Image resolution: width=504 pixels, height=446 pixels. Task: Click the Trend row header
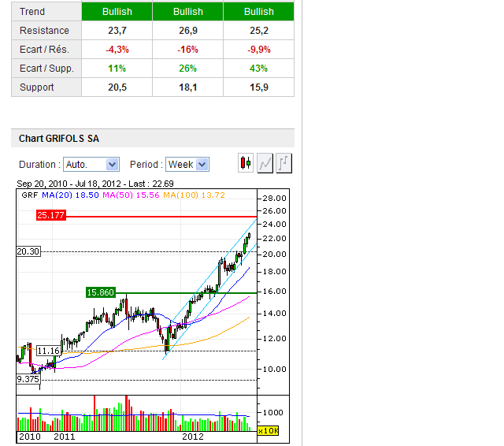click(x=46, y=12)
